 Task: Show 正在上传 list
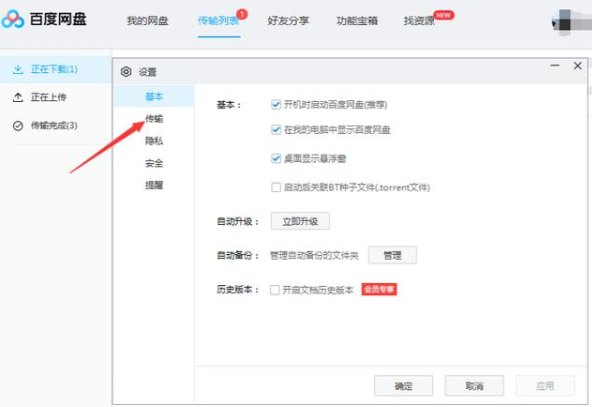tap(56, 97)
